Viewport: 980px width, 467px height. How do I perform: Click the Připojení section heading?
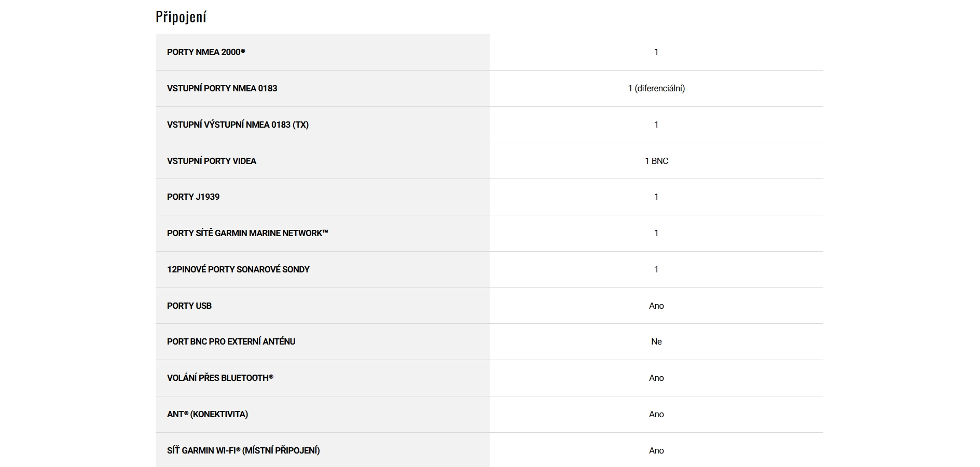[x=181, y=17]
